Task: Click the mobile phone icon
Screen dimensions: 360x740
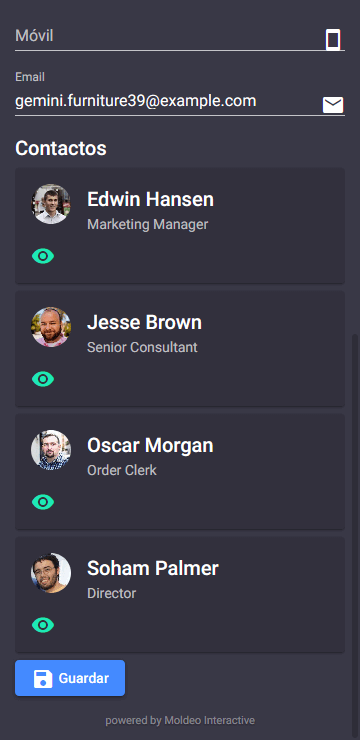Action: tap(333, 39)
